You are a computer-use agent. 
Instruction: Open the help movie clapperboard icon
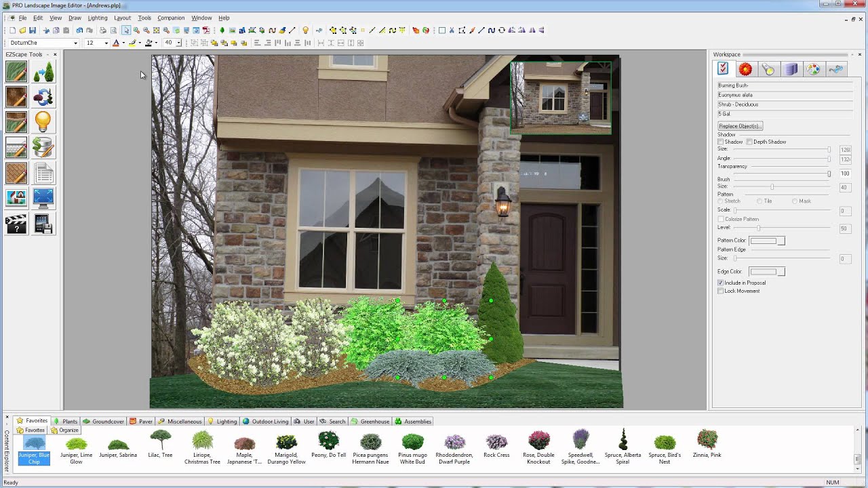[x=16, y=223]
